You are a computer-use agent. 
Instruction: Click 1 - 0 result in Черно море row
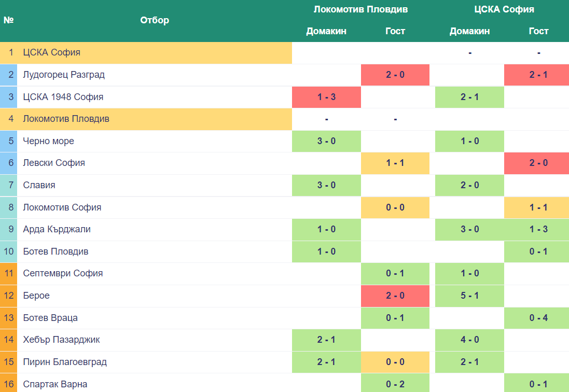469,142
